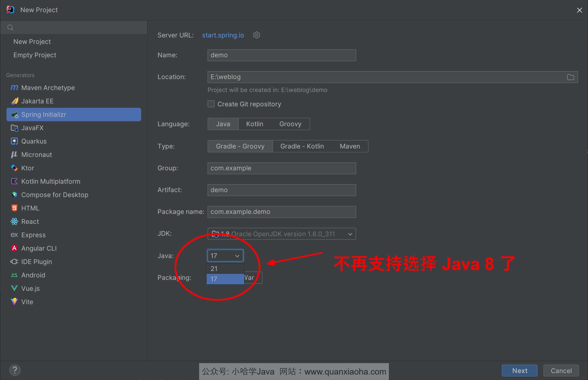This screenshot has height=380, width=588.
Task: Choose Kotlin as the language
Action: click(255, 124)
